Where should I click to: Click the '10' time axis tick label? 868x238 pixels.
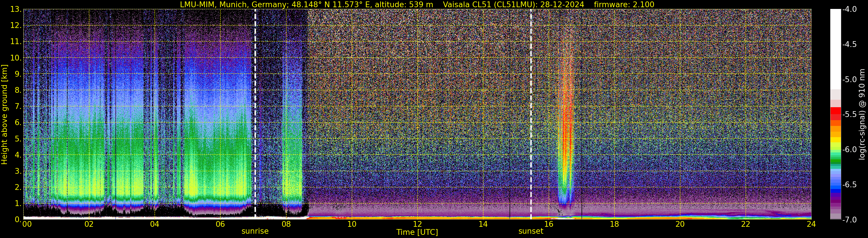click(x=352, y=224)
